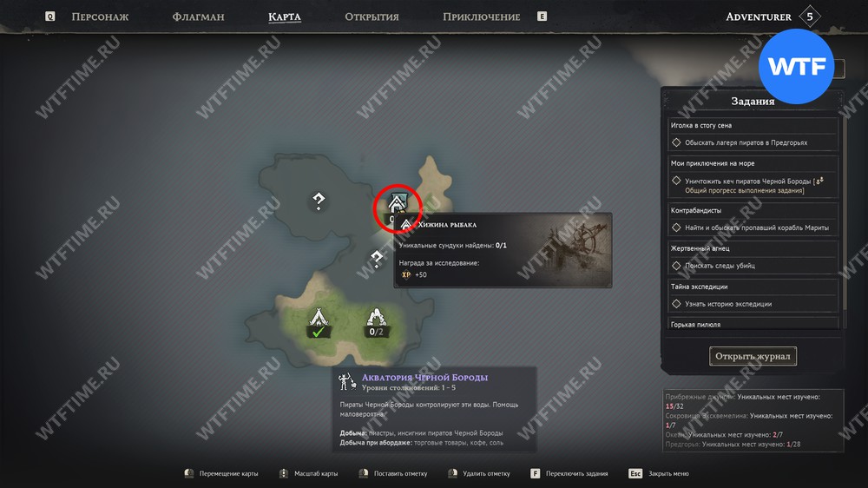
Task: Select the Тайна экспедиции quest entry
Action: pos(753,287)
